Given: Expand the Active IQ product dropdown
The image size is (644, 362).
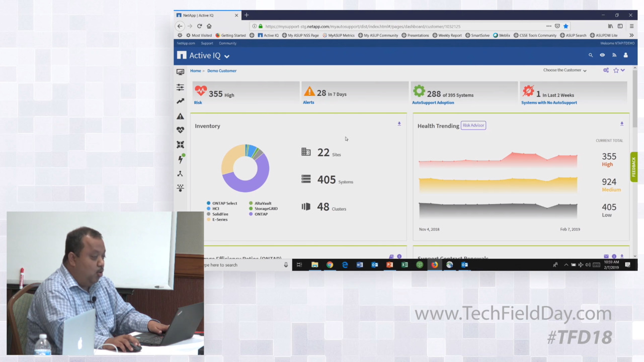Looking at the screenshot, I should click(x=227, y=56).
